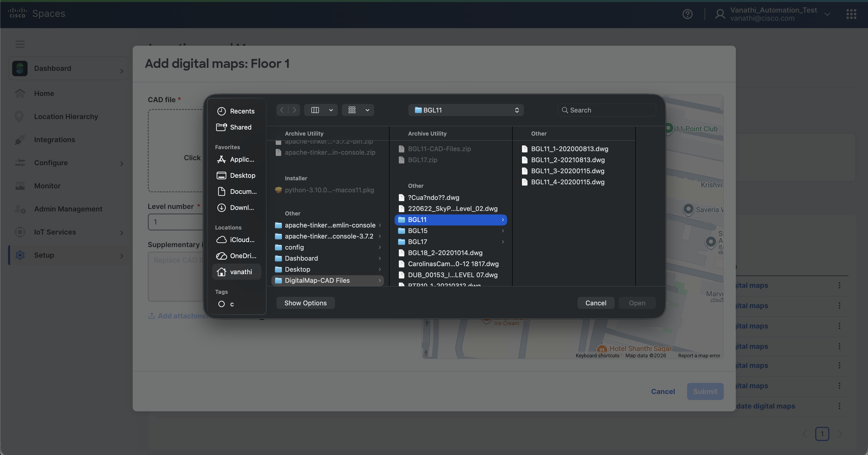Viewport: 868px width, 455px height.
Task: Go to Admin Management page
Action: [68, 209]
